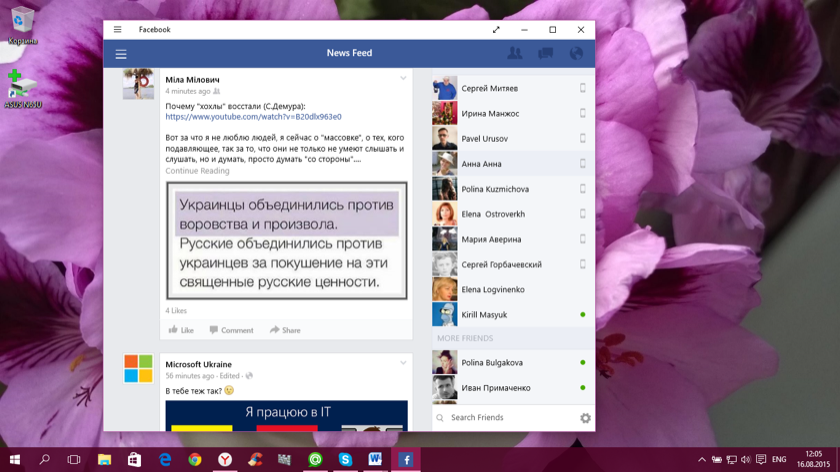The width and height of the screenshot is (840, 472).
Task: Open Skype from the Windows taskbar
Action: tap(345, 459)
